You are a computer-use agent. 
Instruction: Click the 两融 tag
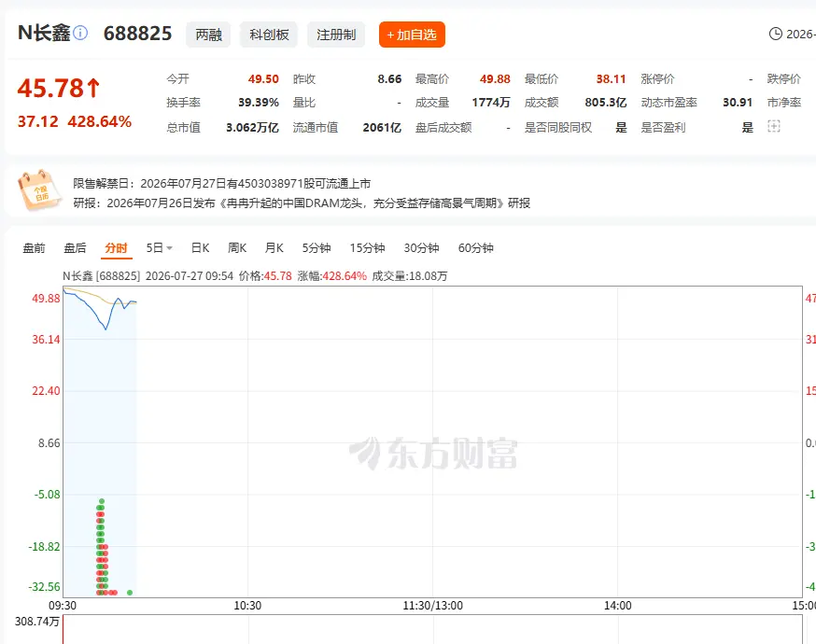(208, 35)
